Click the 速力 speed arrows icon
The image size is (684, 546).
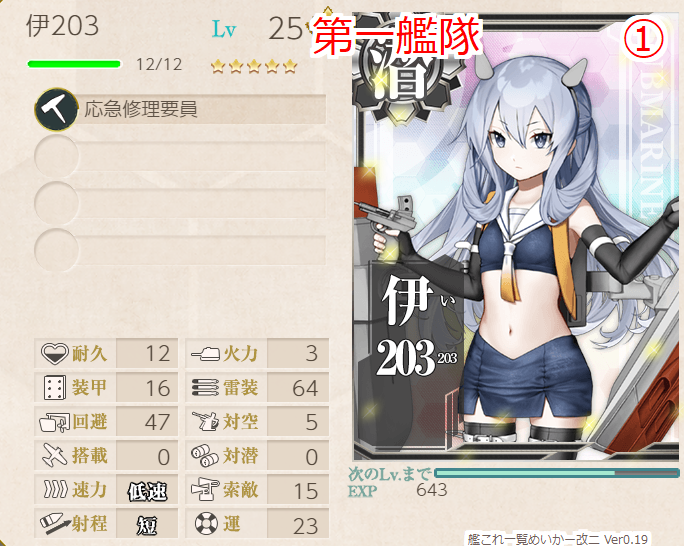[x=56, y=489]
